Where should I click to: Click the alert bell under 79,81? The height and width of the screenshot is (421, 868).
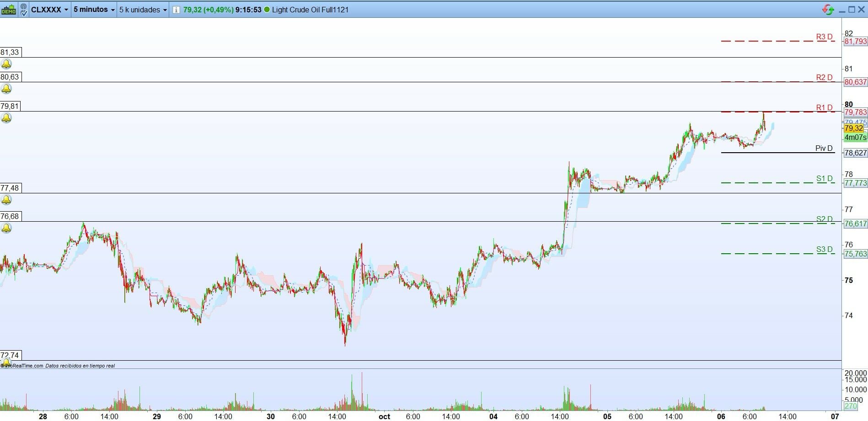(x=6, y=118)
